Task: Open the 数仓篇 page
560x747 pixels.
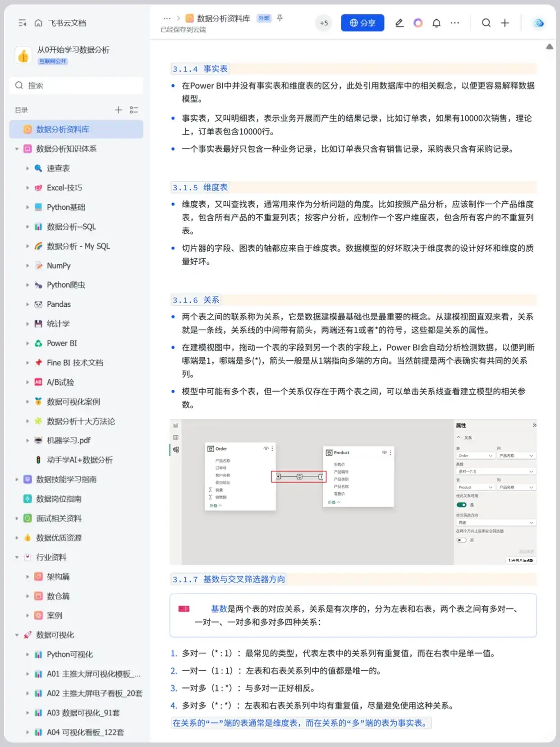Action: 58,596
